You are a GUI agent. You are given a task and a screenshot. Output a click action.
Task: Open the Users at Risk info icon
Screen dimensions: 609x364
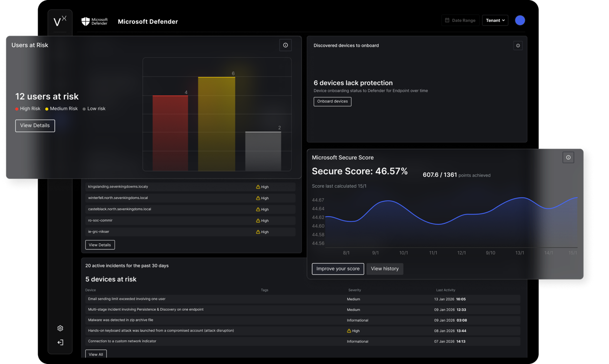[x=285, y=45]
